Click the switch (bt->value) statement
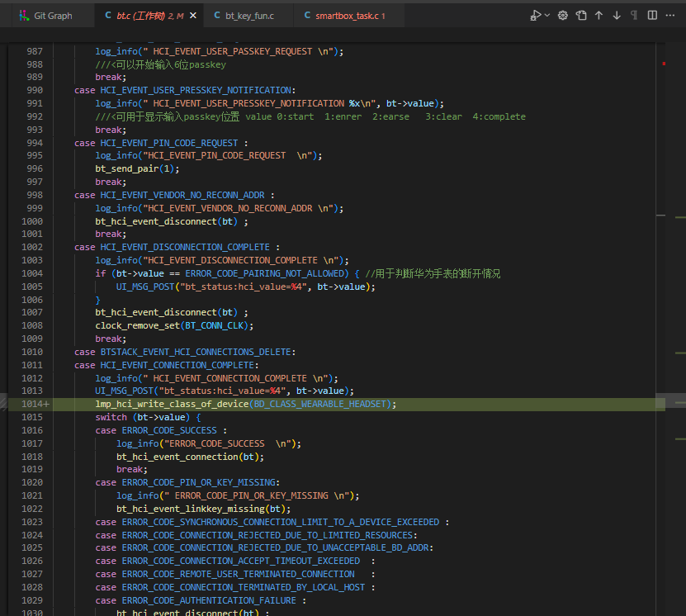This screenshot has width=686, height=616. click(148, 417)
